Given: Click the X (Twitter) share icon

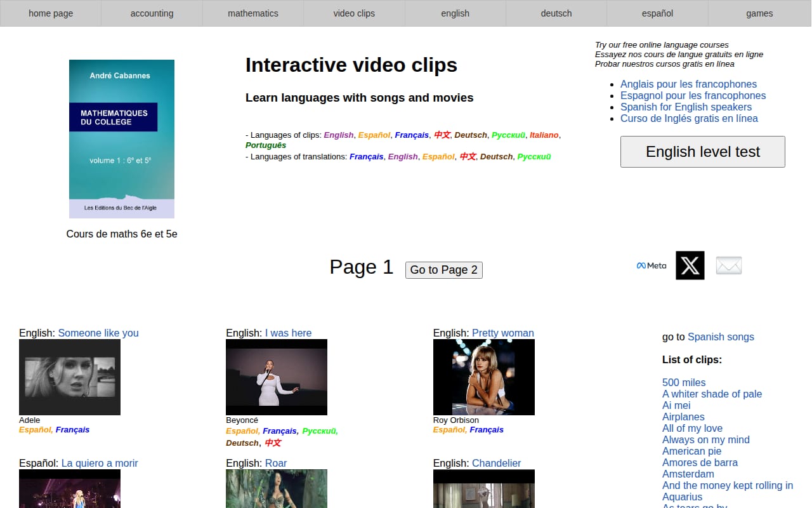Looking at the screenshot, I should click(x=690, y=265).
